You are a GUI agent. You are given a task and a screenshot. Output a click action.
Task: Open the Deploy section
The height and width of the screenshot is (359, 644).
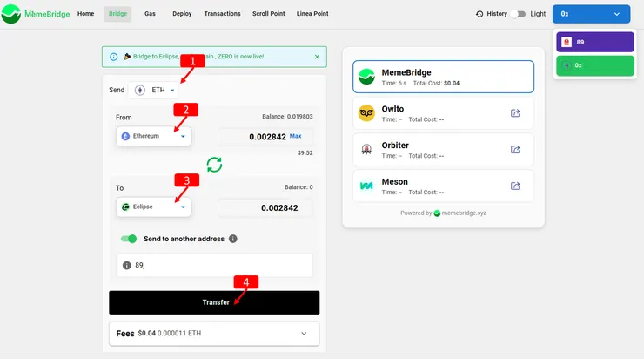182,14
